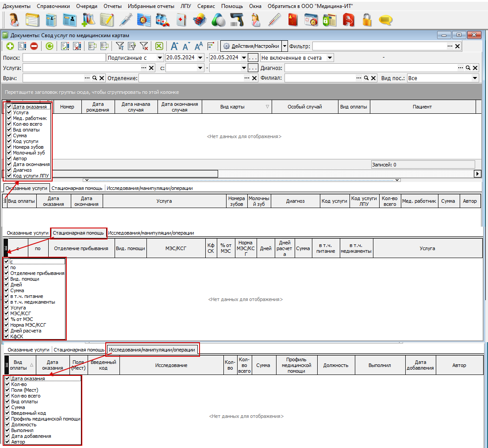Viewport: 488px width, 448px height.
Task: Open the 'Избранные отчеты' menu
Action: [151, 6]
